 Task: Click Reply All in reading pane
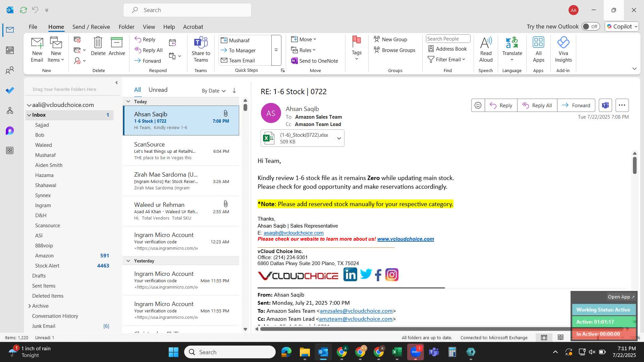pyautogui.click(x=537, y=105)
